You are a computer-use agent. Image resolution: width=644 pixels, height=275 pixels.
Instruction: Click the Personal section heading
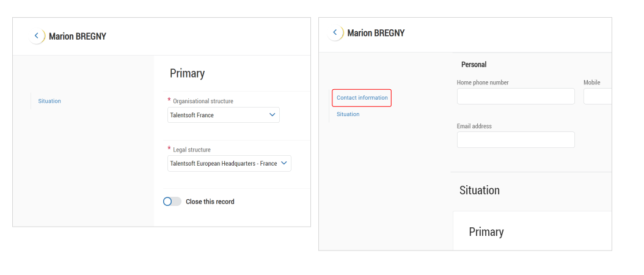pos(474,64)
